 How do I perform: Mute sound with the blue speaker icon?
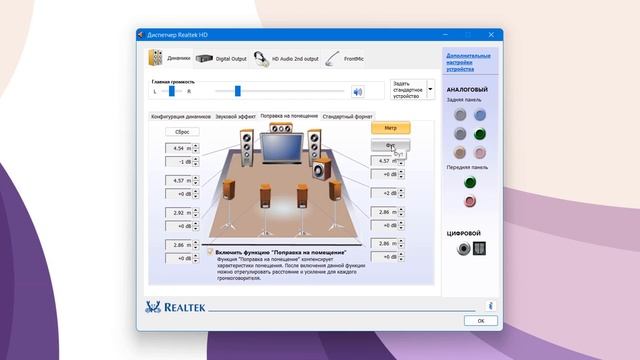pyautogui.click(x=358, y=92)
